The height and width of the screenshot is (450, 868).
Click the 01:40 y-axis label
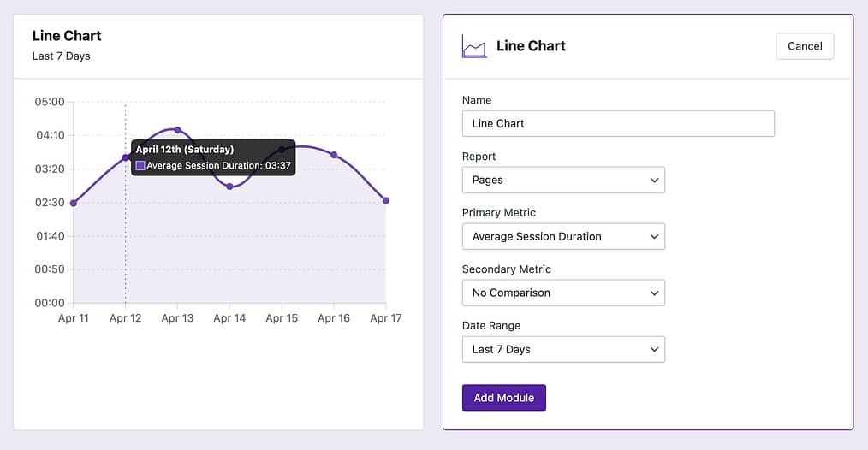pyautogui.click(x=50, y=236)
